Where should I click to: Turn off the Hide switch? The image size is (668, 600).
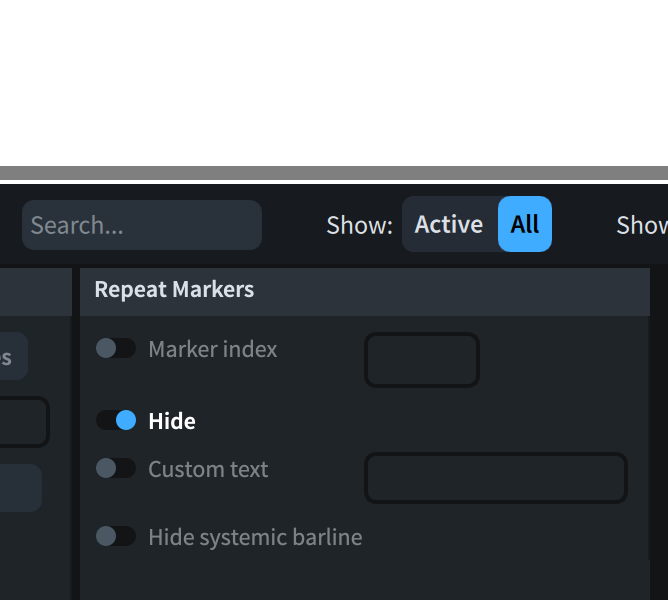point(116,421)
